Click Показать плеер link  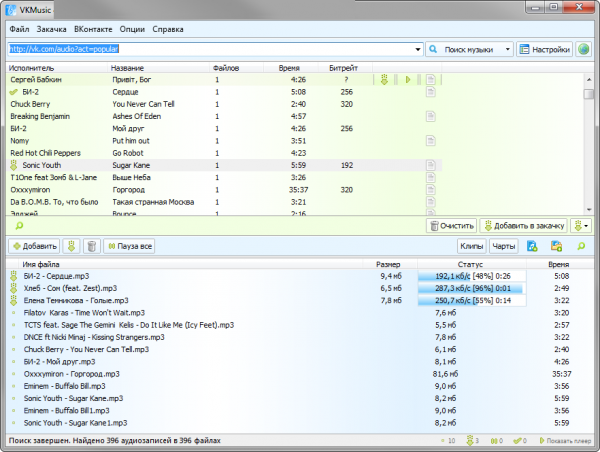pos(565,441)
